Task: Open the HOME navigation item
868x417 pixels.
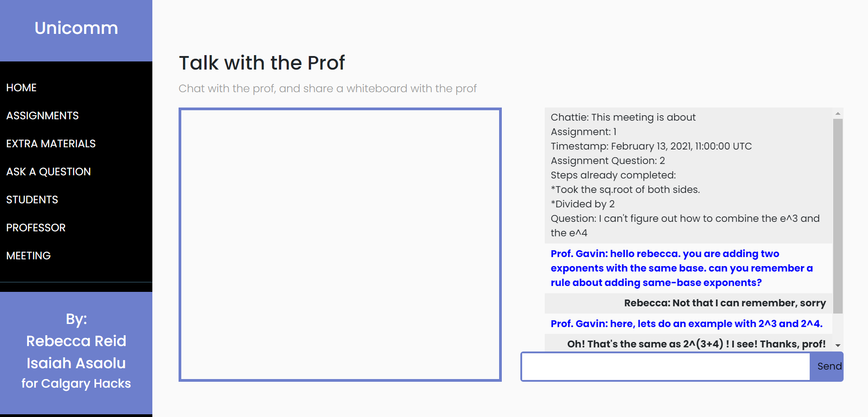Action: click(x=21, y=88)
